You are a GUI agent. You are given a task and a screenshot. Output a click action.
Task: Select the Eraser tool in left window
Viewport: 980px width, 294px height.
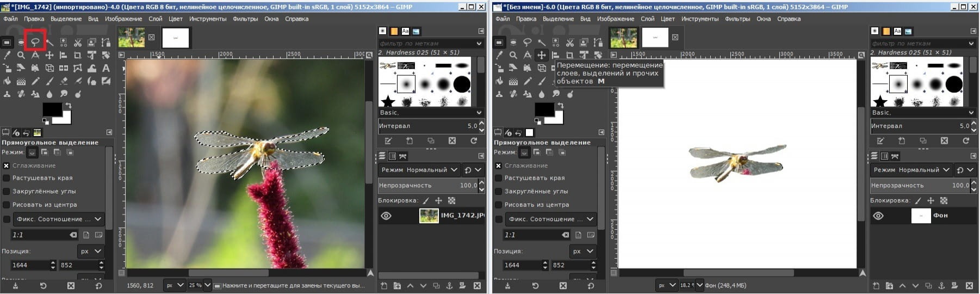pyautogui.click(x=64, y=81)
